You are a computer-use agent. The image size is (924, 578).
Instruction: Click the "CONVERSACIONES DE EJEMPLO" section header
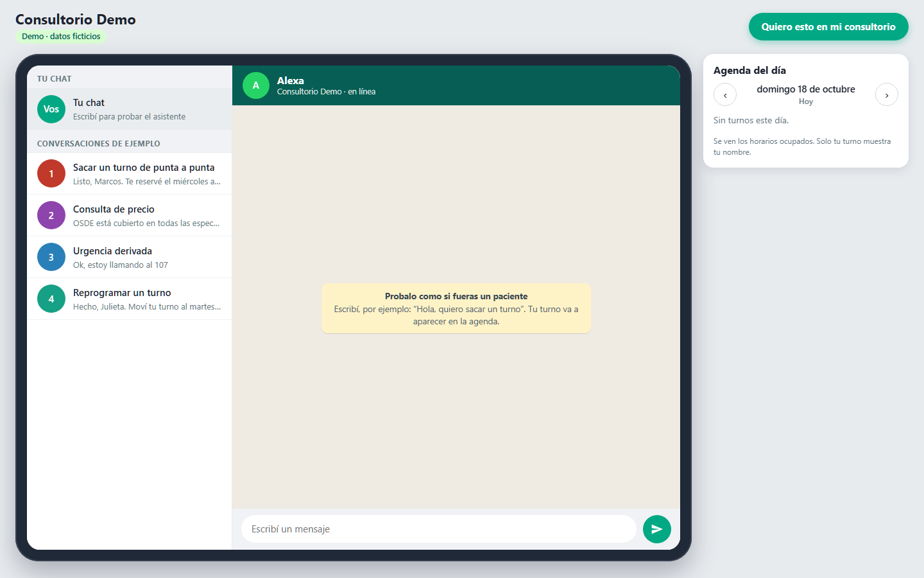[99, 144]
